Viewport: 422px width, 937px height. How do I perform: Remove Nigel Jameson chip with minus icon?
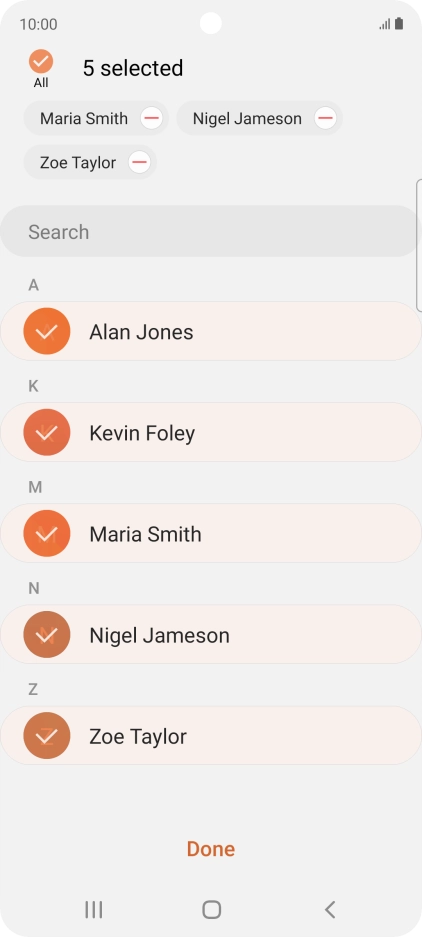[325, 118]
